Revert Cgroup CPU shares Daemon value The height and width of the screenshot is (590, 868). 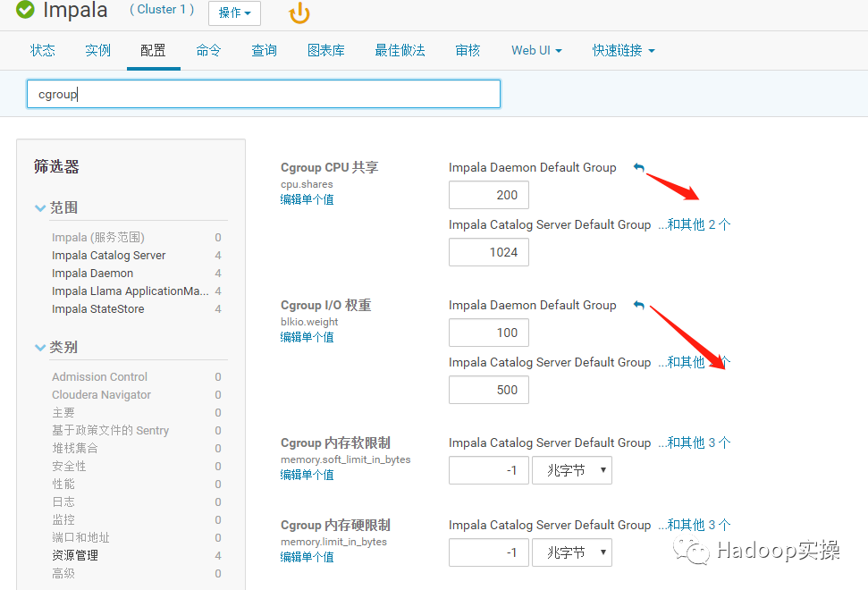pos(639,167)
